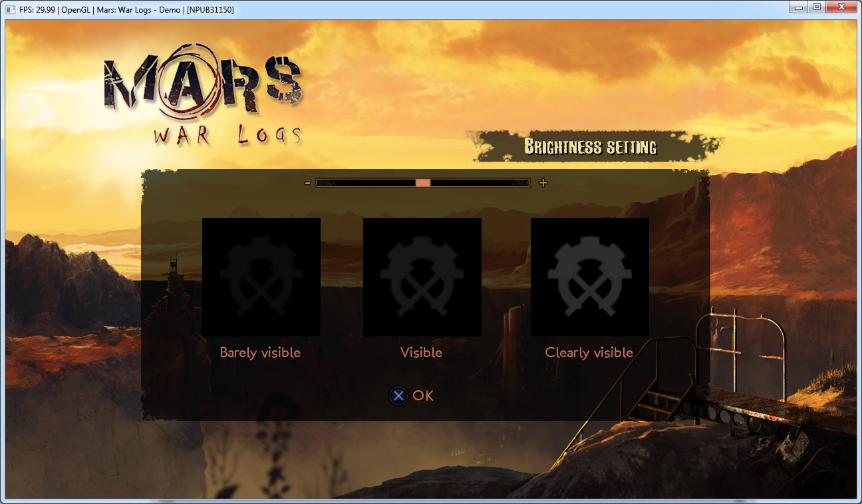Viewport: 862px width, 504px height.
Task: Open the window system menu icon
Action: click(10, 9)
